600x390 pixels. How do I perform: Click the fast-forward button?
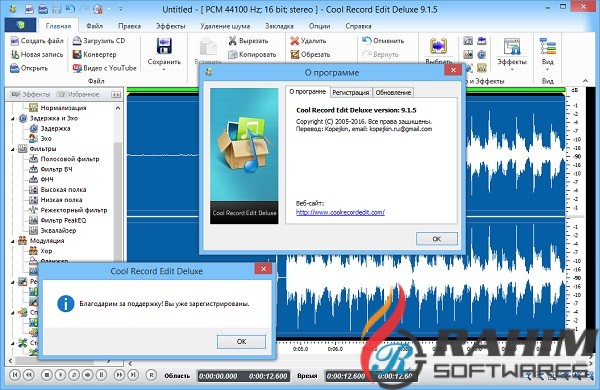click(119, 375)
